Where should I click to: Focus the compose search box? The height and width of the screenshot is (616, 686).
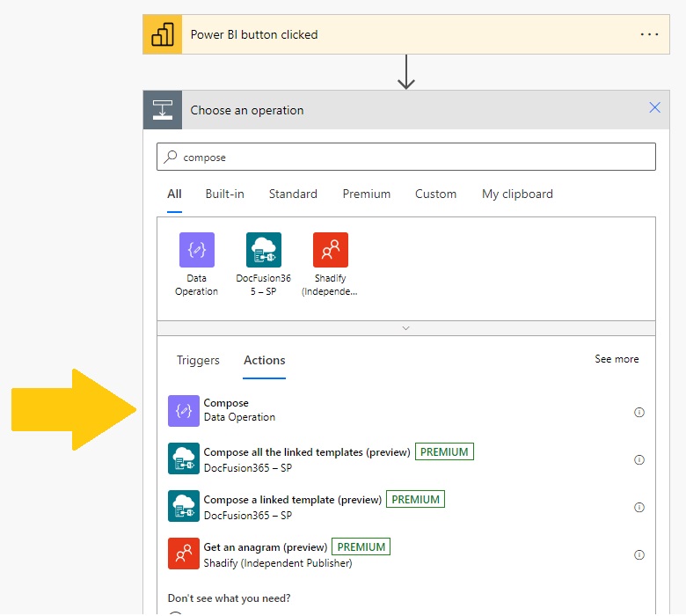(x=406, y=157)
